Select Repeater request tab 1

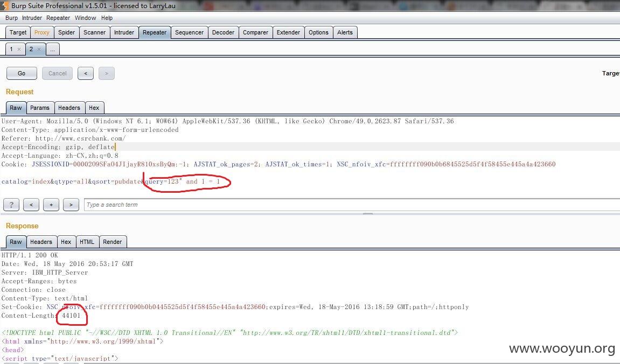[11, 49]
